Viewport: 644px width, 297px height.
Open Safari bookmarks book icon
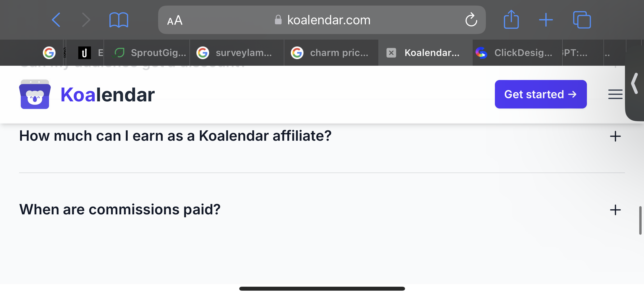(x=119, y=20)
